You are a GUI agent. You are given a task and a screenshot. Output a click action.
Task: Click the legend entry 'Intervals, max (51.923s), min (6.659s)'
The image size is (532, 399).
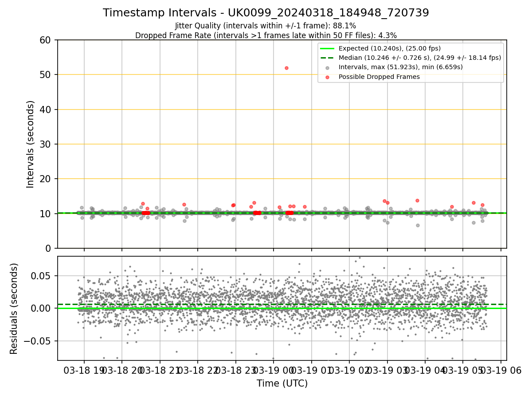(x=401, y=67)
